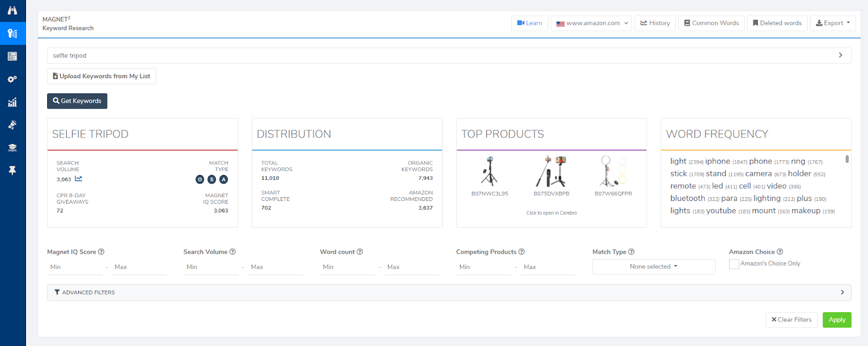Open the graduation cap academy sidebar icon
Screen dimensions: 868x346
point(12,147)
